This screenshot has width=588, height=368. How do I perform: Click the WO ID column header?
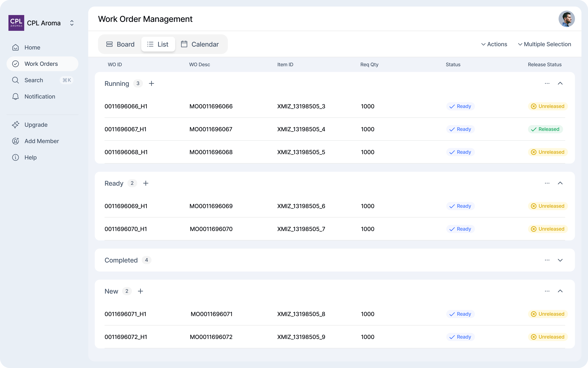click(x=115, y=65)
